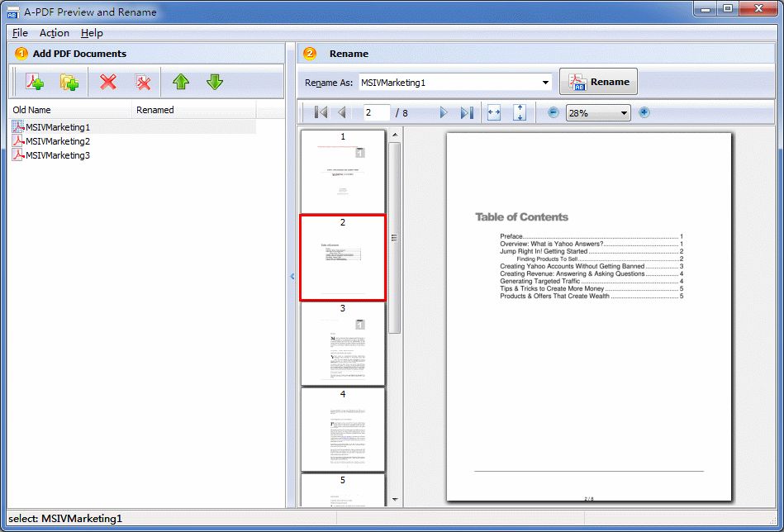The image size is (784, 532).
Task: Click the fit height icon
Action: click(x=520, y=112)
